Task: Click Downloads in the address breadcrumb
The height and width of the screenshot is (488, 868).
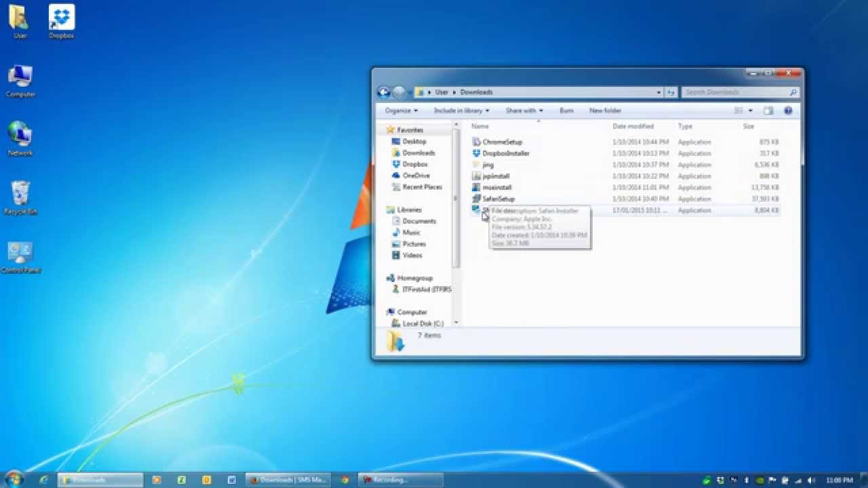Action: coord(476,92)
